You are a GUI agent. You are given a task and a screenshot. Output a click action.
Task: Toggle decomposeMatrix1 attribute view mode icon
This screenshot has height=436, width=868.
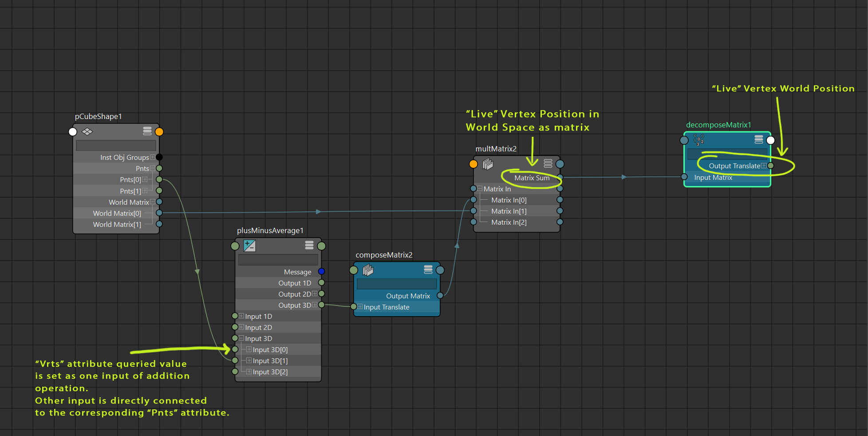point(759,140)
